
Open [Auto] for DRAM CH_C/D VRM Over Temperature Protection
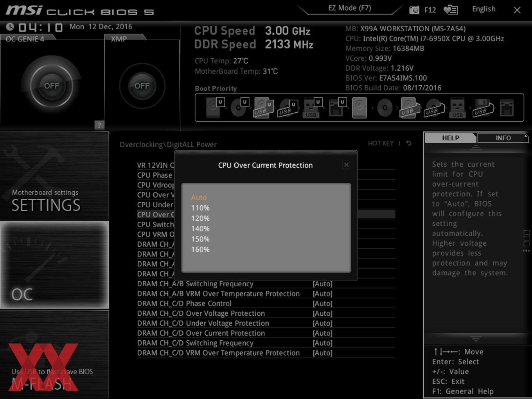pyautogui.click(x=322, y=353)
